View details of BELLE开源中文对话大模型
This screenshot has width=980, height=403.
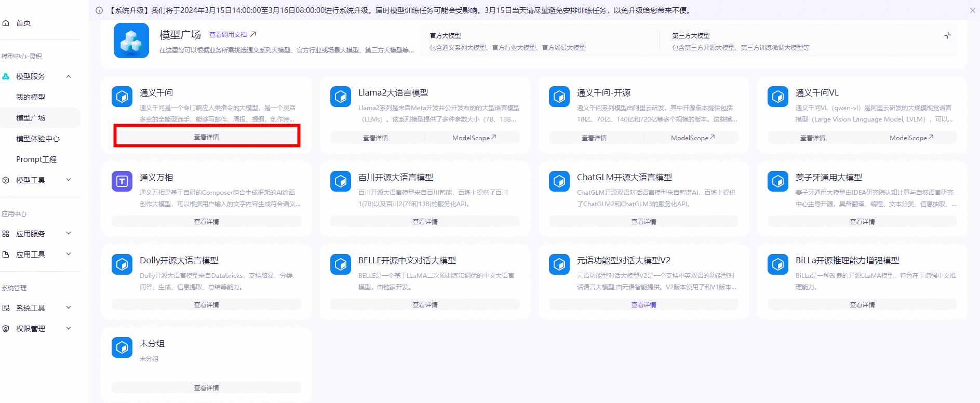tap(425, 305)
